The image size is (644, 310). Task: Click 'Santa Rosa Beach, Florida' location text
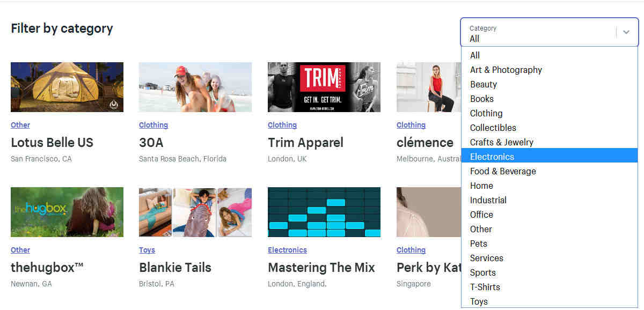[x=182, y=159]
